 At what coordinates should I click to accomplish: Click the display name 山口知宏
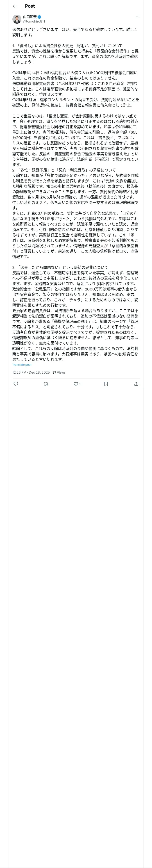(30, 17)
